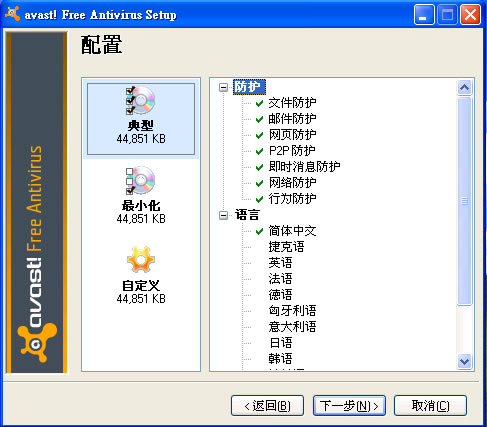The width and height of the screenshot is (487, 427).
Task: Select 匈牙利语 in the language list
Action: pos(292,311)
